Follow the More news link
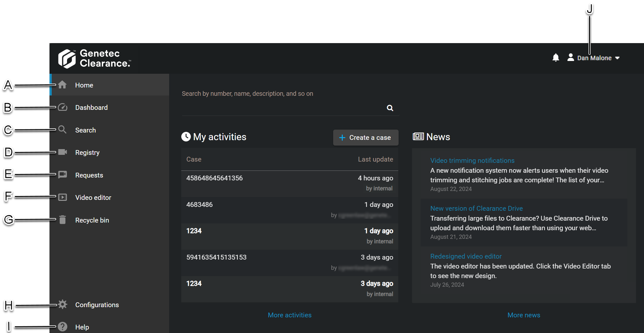The width and height of the screenshot is (644, 333). [524, 315]
